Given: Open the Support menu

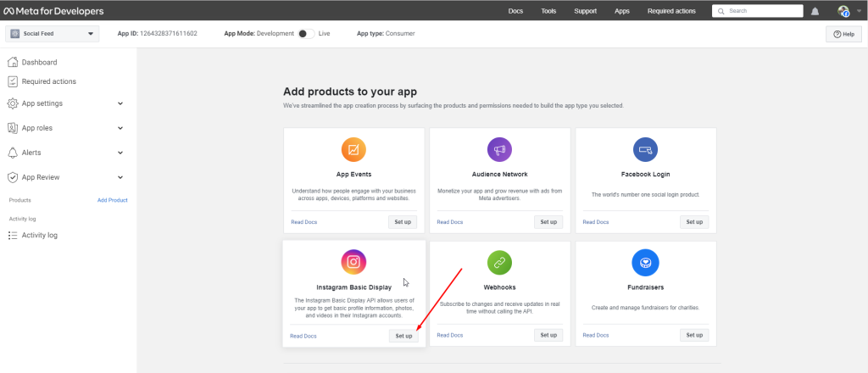Looking at the screenshot, I should tap(585, 11).
